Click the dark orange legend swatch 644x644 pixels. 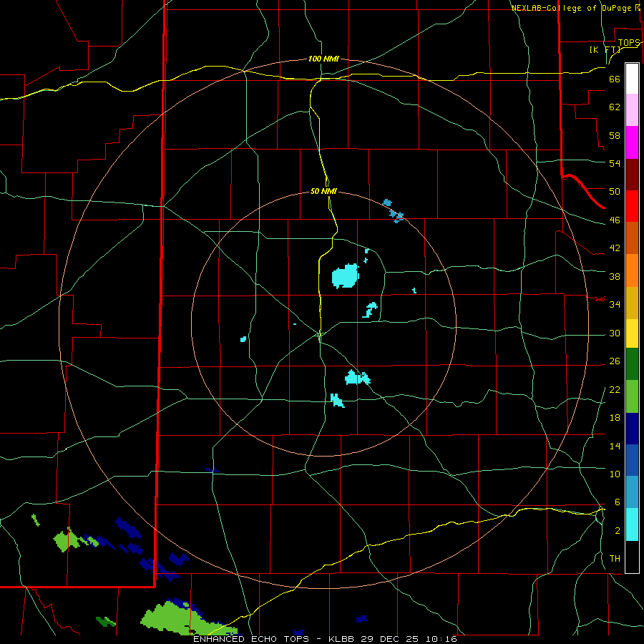tap(632, 238)
